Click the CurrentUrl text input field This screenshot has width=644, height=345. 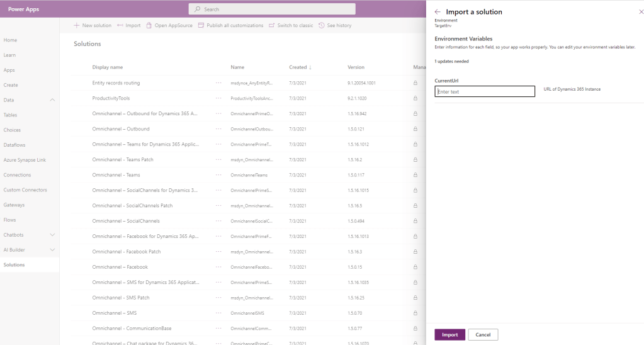(x=485, y=92)
